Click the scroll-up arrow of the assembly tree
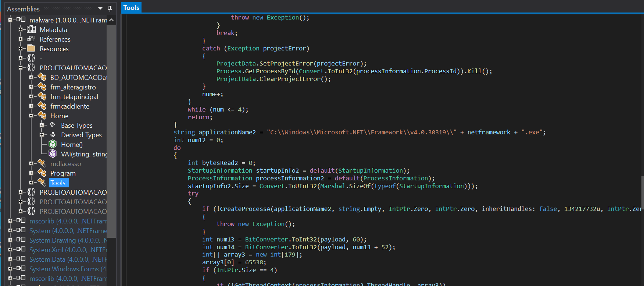The width and height of the screenshot is (644, 286). click(x=111, y=20)
